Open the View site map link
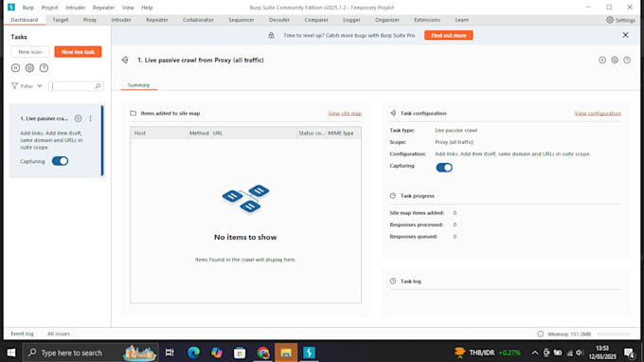644x362 pixels. point(345,113)
